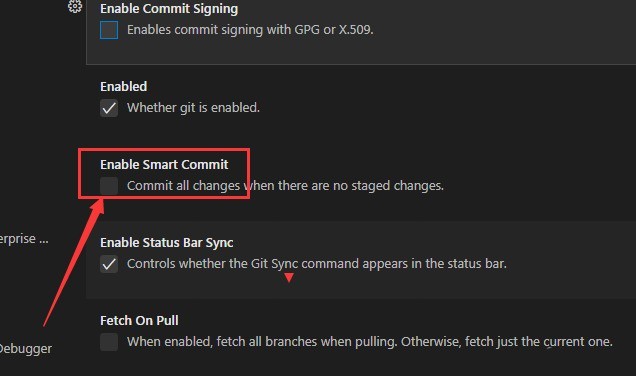Click the Git Sync command description text

(x=316, y=264)
